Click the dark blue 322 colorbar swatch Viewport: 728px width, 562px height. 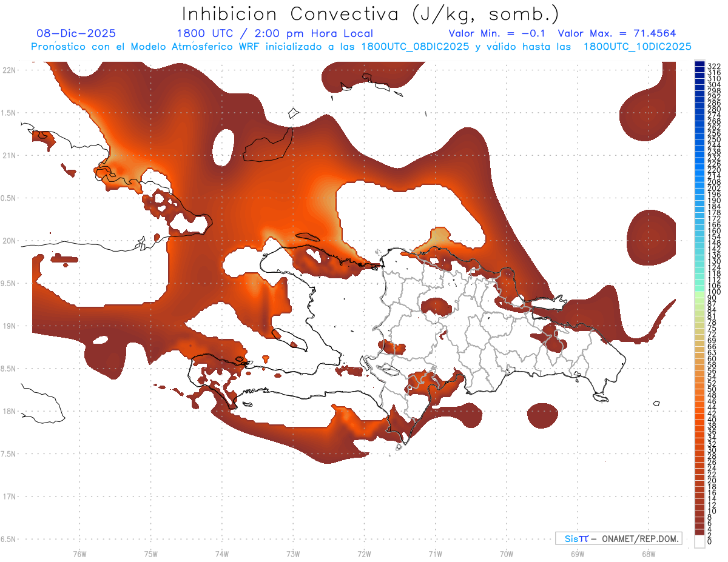699,64
